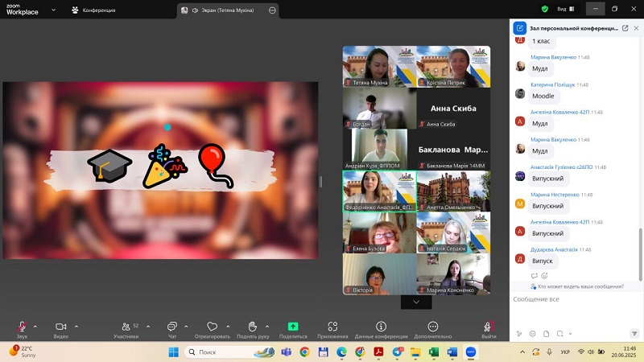
Task: Open the emoji picker in chat composer
Action: [x=533, y=334]
